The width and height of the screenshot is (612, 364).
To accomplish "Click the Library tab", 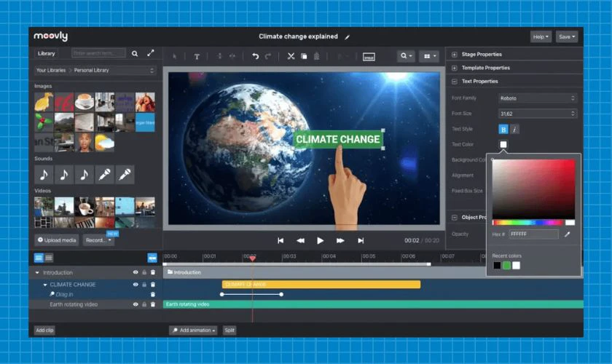I will pos(47,53).
